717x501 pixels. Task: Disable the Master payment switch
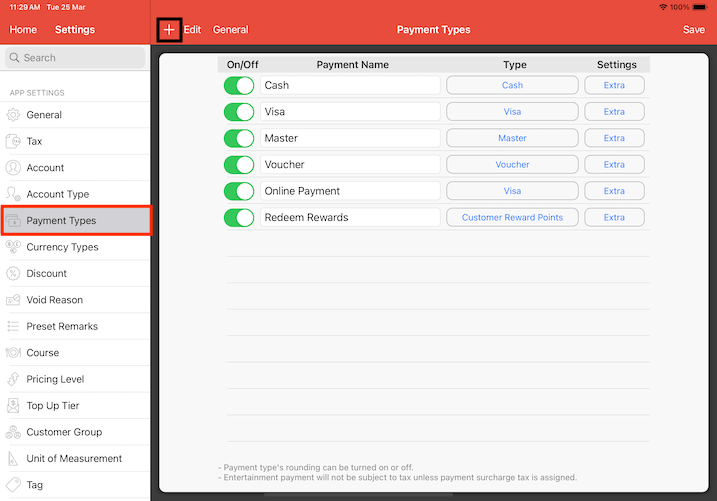point(239,139)
